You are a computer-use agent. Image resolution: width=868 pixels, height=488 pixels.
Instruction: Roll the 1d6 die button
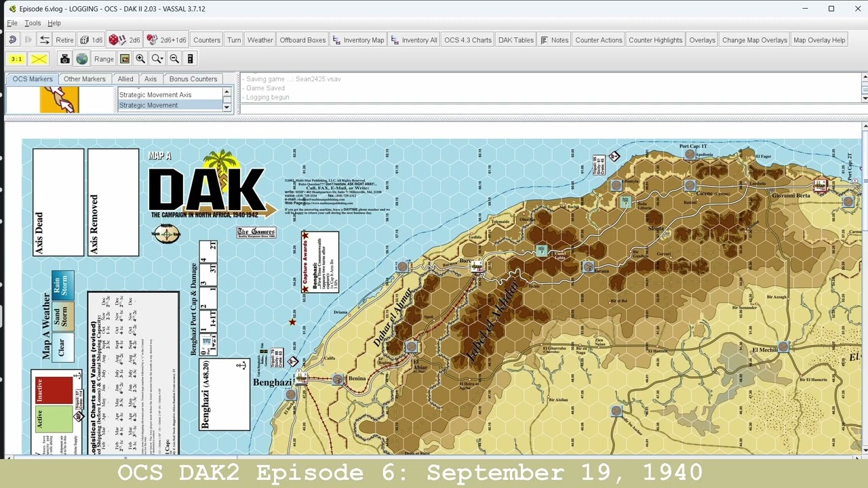click(91, 40)
